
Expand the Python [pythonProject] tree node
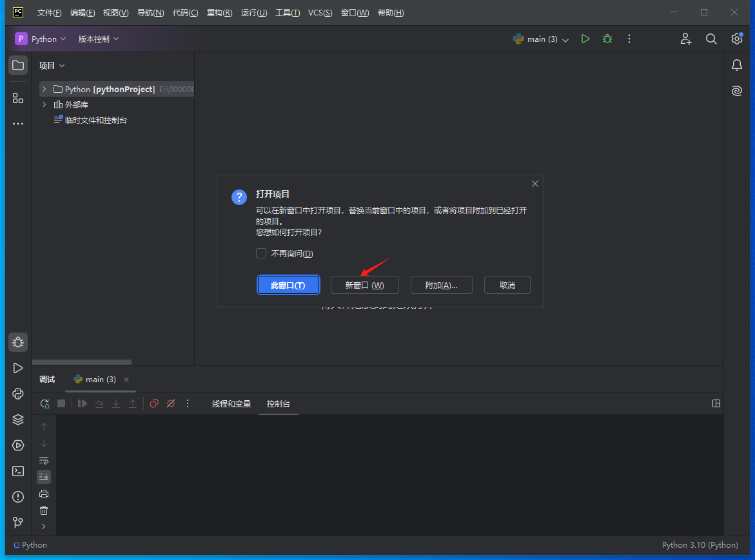44,89
